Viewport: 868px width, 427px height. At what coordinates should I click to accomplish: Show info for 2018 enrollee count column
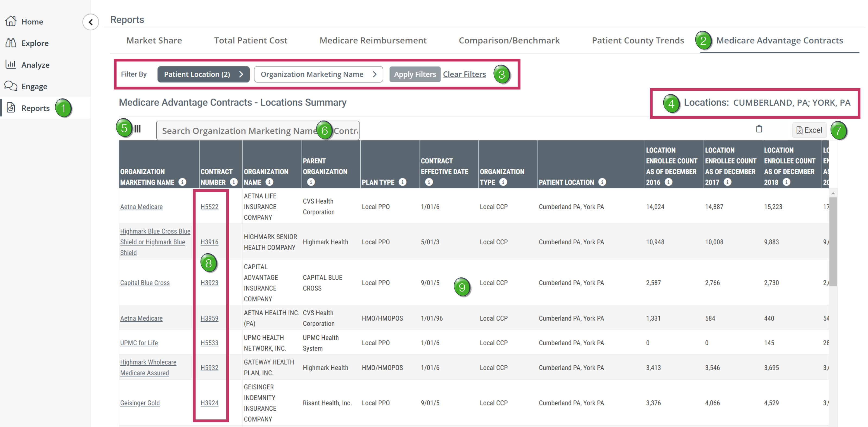pos(787,182)
